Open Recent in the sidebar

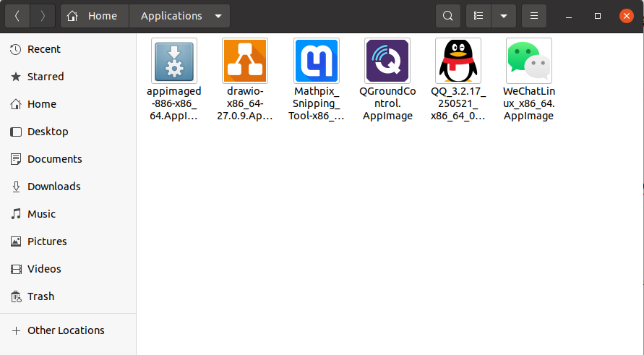click(68, 49)
